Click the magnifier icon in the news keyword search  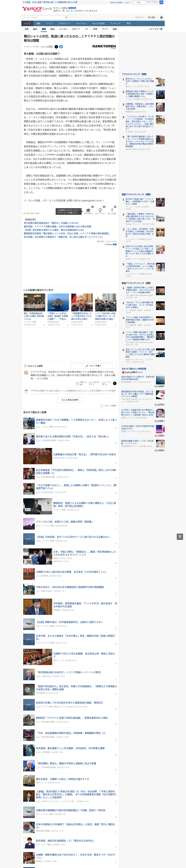[66, 18]
